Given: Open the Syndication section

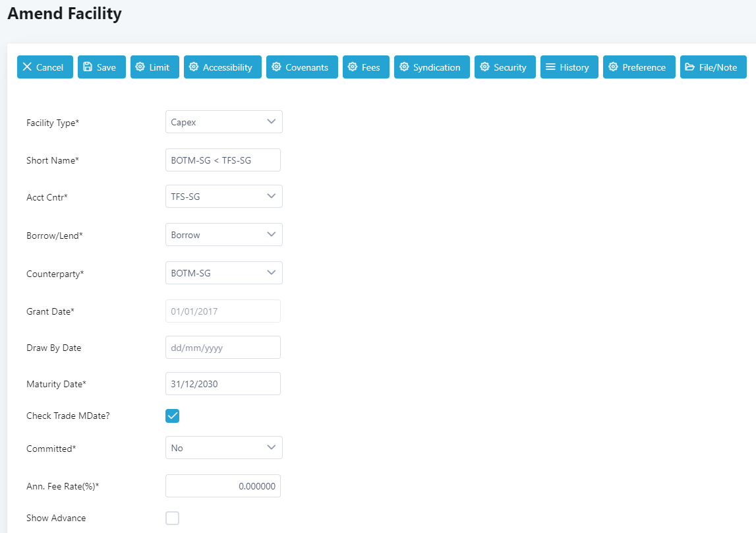Looking at the screenshot, I should [x=432, y=67].
